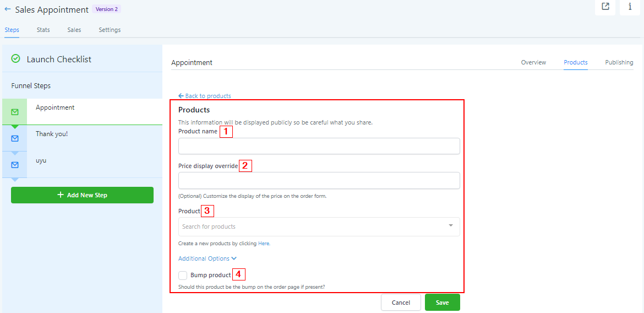The image size is (644, 313).
Task: Open the external link icon at top right
Action: pos(605,7)
